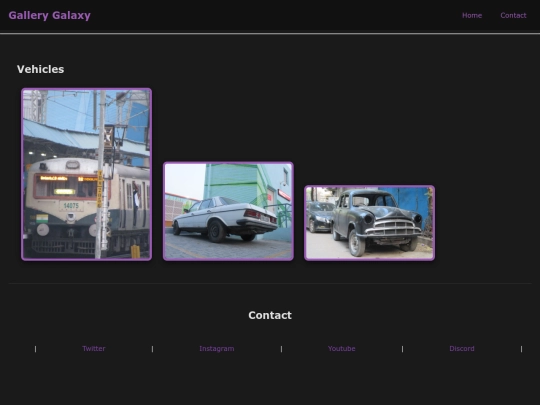Image resolution: width=540 pixels, height=405 pixels.
Task: Open the Contact navigation link
Action: (x=513, y=15)
